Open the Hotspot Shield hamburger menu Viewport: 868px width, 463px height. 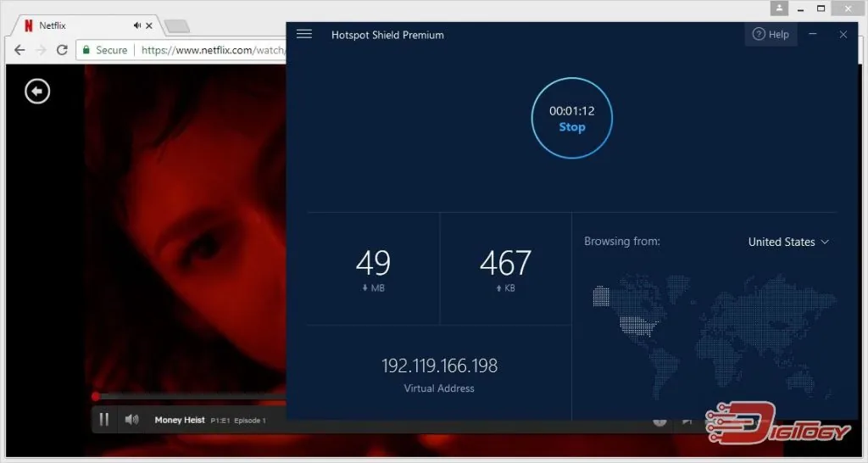coord(304,34)
